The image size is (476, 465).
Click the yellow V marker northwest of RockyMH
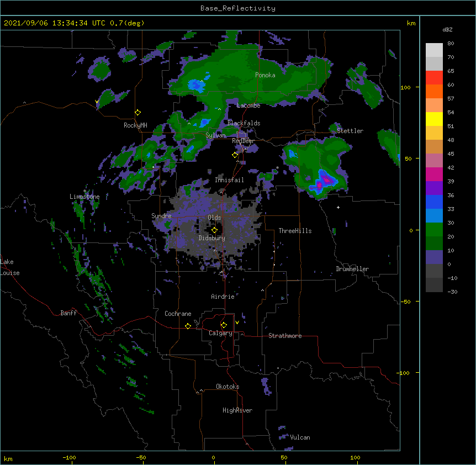click(97, 102)
